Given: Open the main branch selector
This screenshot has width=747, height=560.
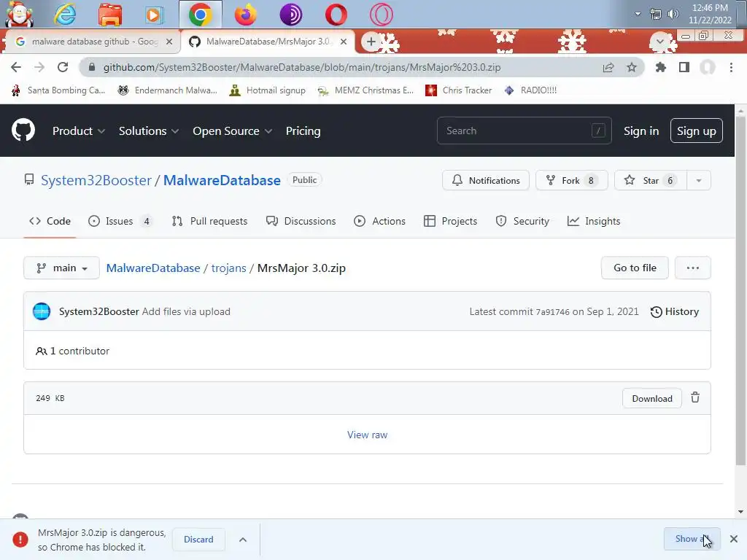Looking at the screenshot, I should pyautogui.click(x=61, y=268).
